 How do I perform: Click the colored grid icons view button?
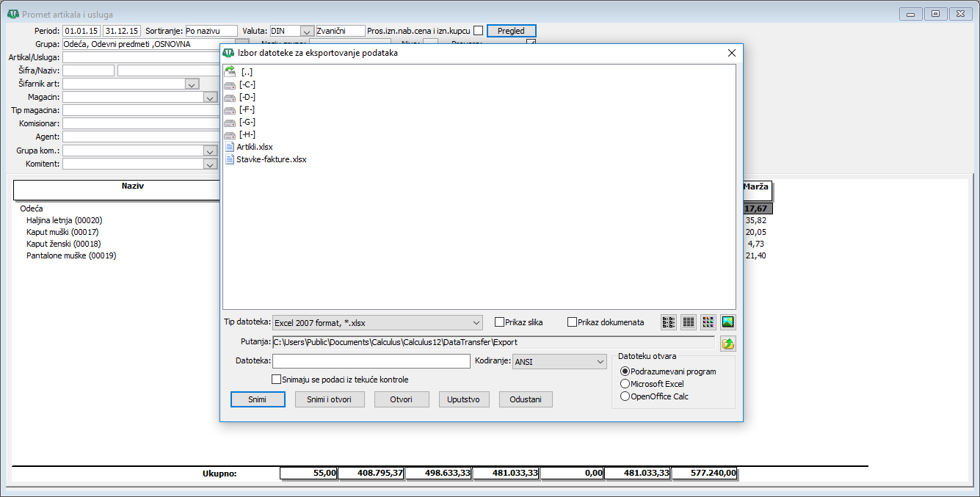tap(708, 322)
